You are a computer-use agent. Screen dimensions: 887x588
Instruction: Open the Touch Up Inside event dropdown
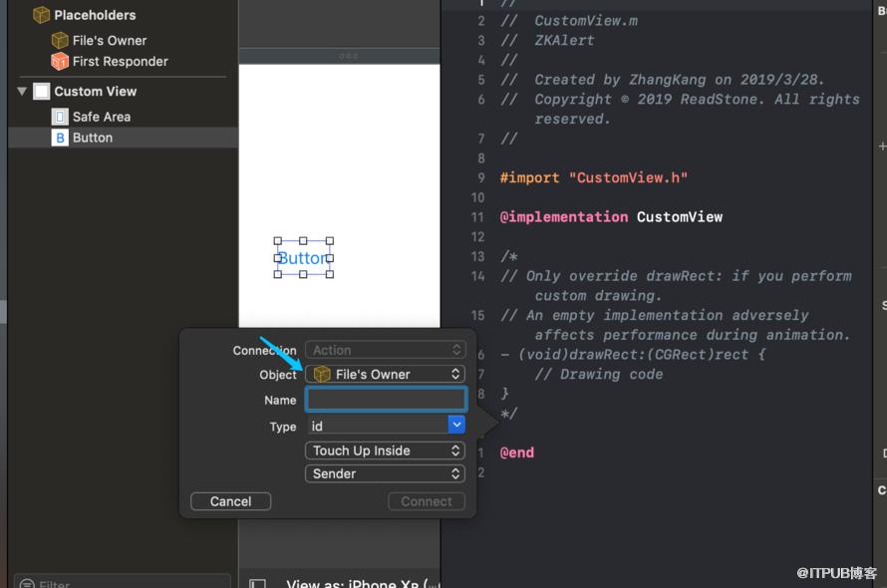pyautogui.click(x=386, y=450)
